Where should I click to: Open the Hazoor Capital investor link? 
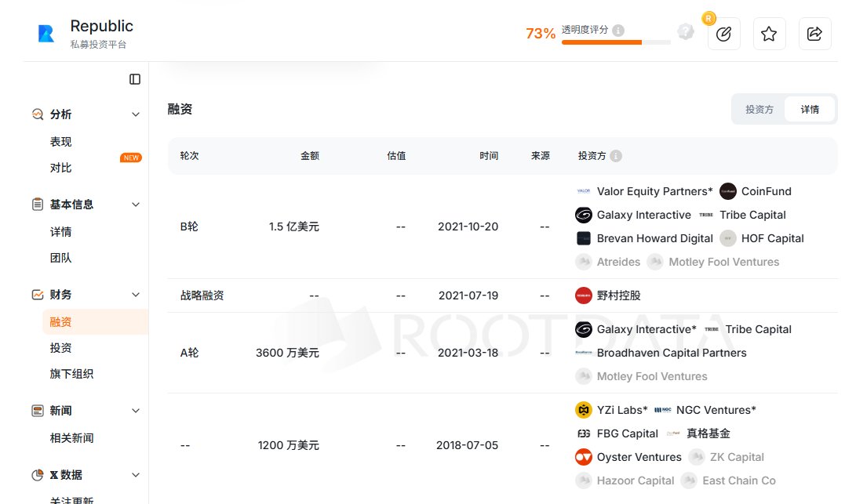636,480
